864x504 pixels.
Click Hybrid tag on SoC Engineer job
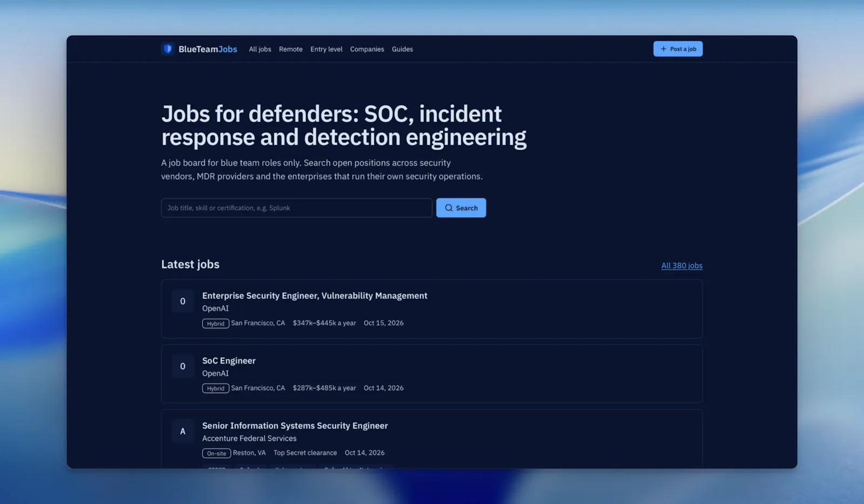pyautogui.click(x=215, y=388)
